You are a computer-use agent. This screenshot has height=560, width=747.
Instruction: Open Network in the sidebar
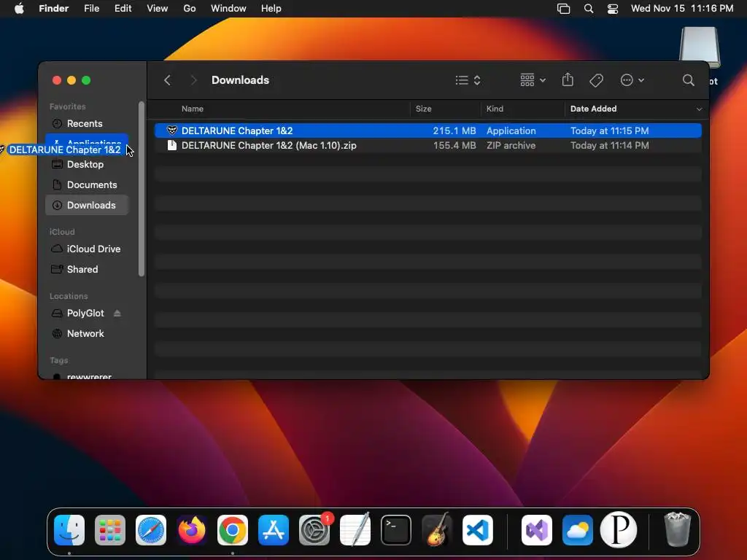87,333
